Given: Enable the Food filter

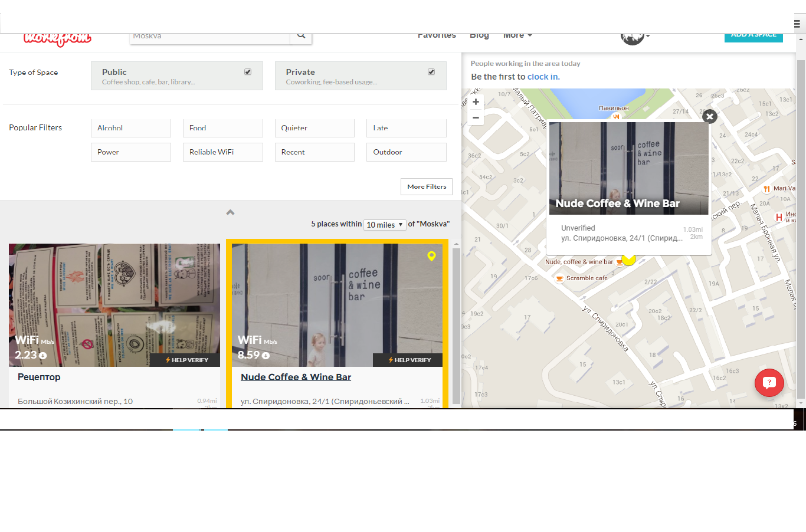Looking at the screenshot, I should pos(223,128).
